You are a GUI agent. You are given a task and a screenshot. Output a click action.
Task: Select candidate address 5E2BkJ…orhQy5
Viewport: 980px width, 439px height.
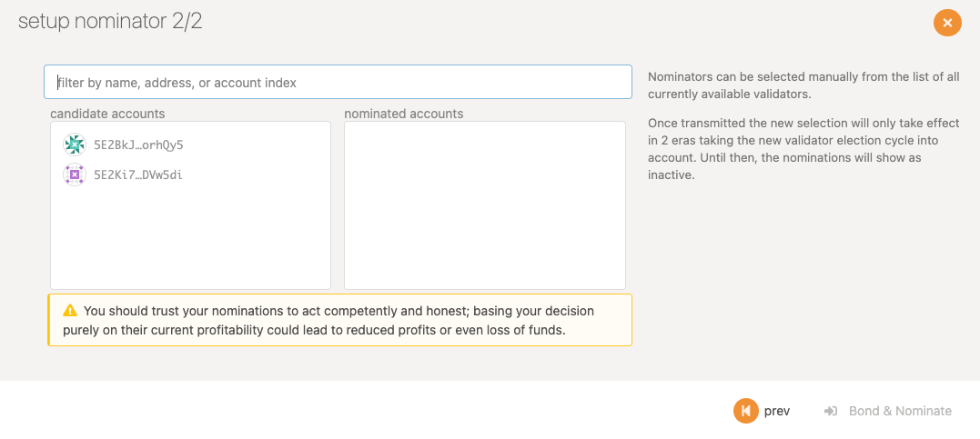point(138,145)
